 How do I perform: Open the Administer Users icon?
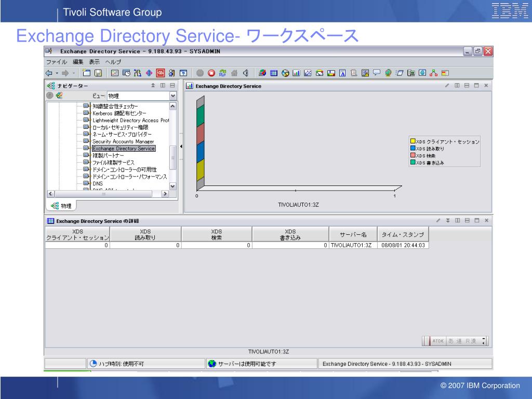(x=171, y=73)
